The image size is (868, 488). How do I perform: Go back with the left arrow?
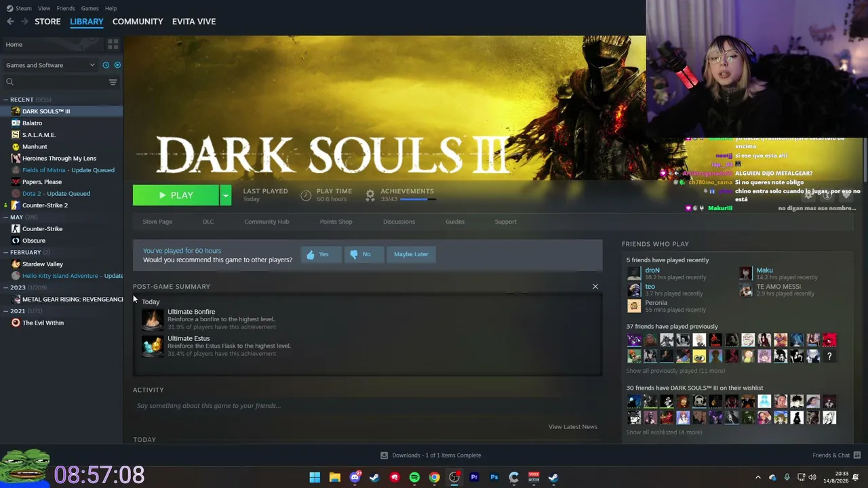(x=10, y=22)
